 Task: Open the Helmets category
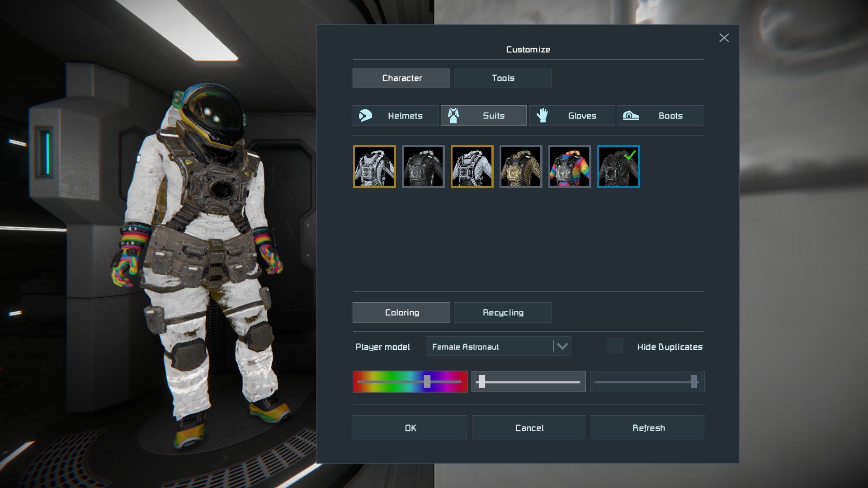pos(395,116)
